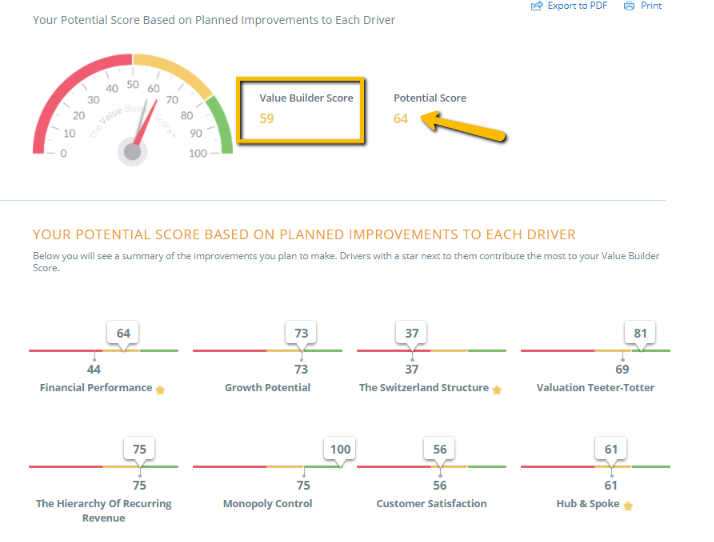Click the green zone of the gauge

coord(222,125)
